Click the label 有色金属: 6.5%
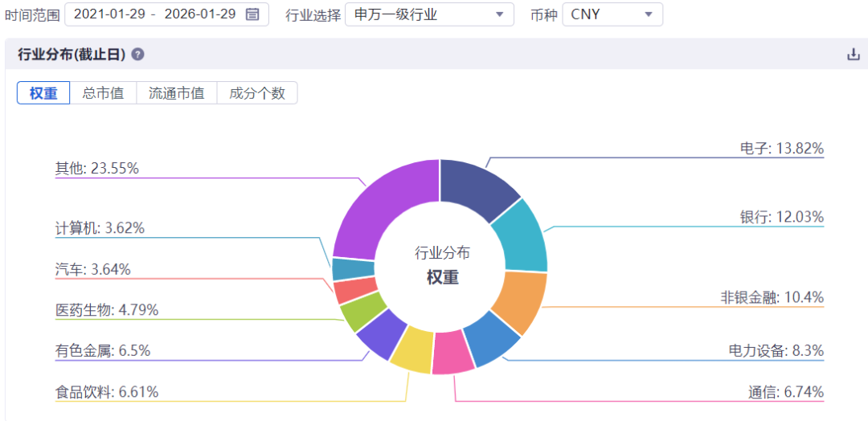868x421 pixels. point(103,351)
